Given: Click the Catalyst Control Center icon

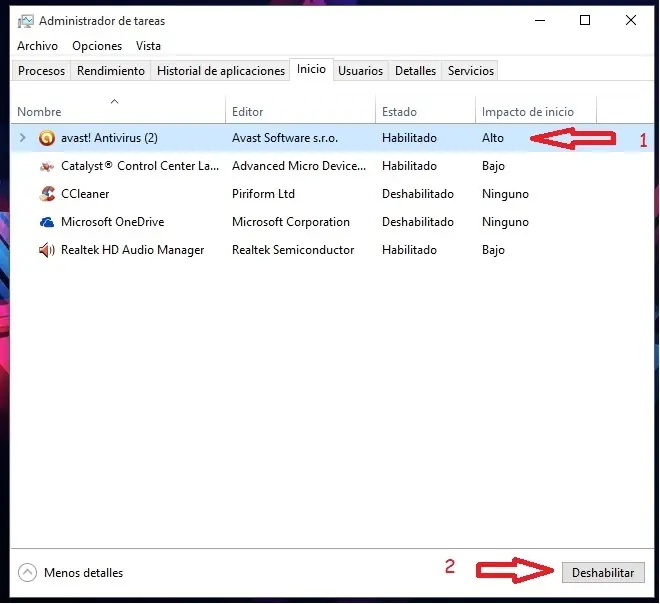Looking at the screenshot, I should [47, 166].
